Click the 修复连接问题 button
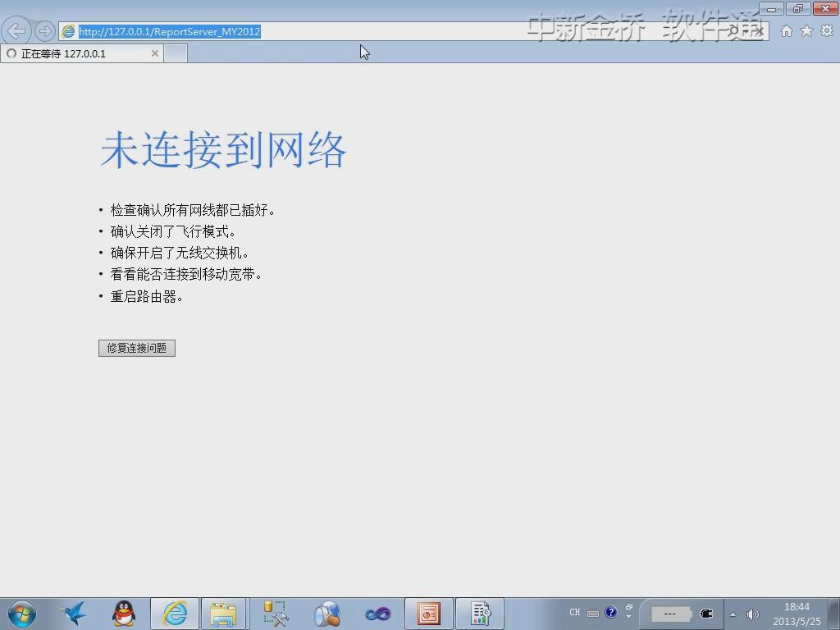This screenshot has width=840, height=630. coord(137,348)
